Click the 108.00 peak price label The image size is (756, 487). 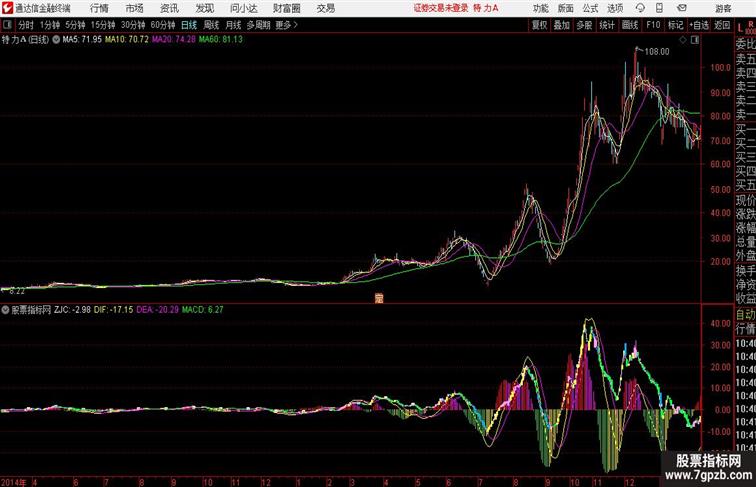(x=657, y=52)
